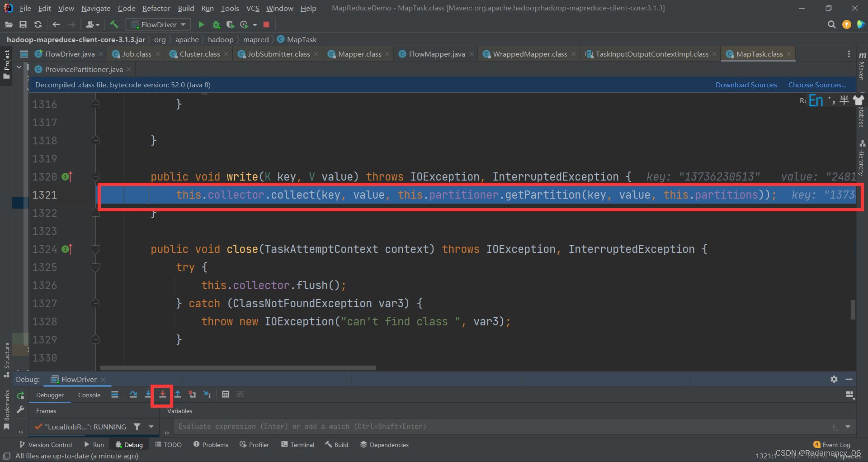Open Evaluate Expression calculator icon

click(x=226, y=395)
